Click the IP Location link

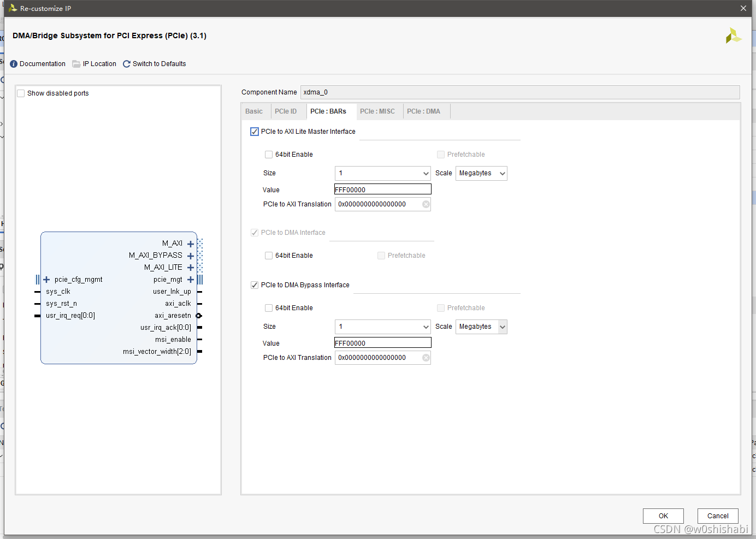[99, 64]
